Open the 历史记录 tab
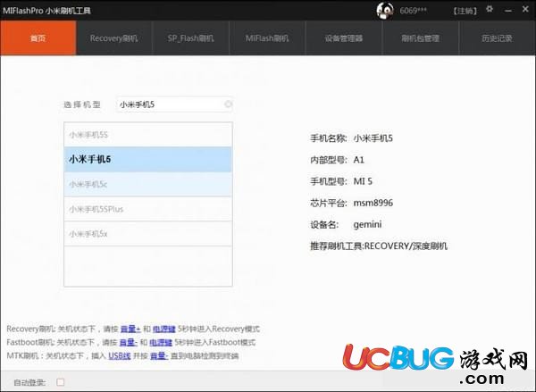The height and width of the screenshot is (392, 536). click(x=497, y=38)
